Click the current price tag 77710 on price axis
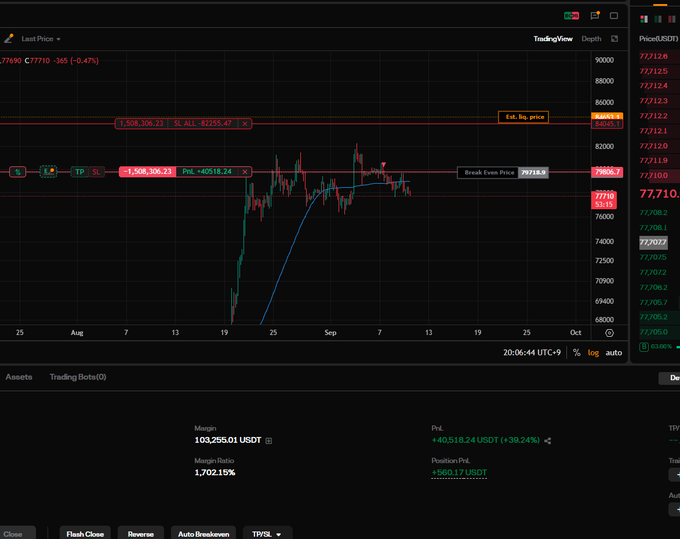 click(604, 200)
